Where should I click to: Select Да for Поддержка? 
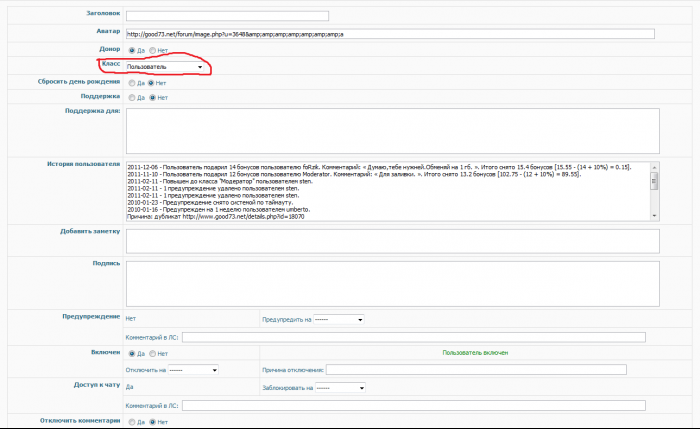(x=131, y=98)
